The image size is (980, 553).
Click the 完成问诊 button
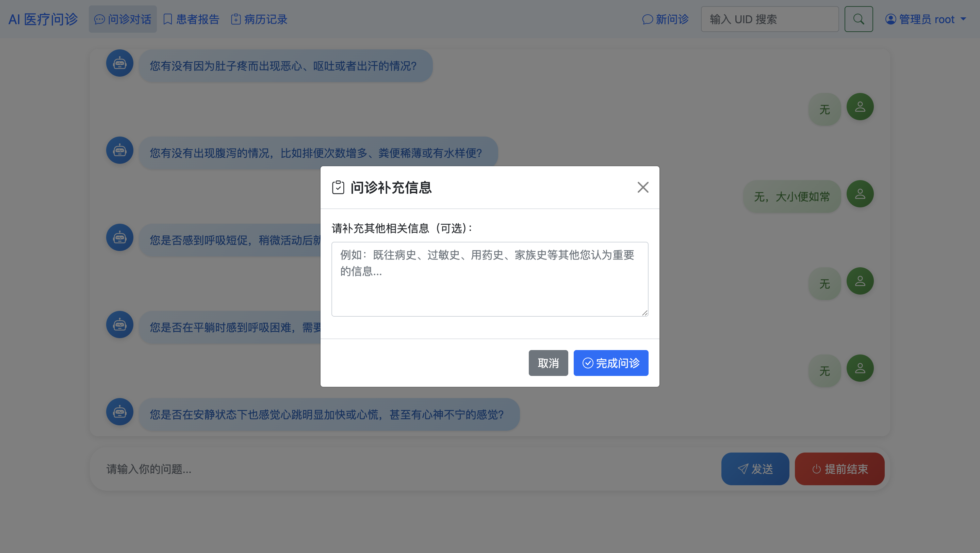610,363
